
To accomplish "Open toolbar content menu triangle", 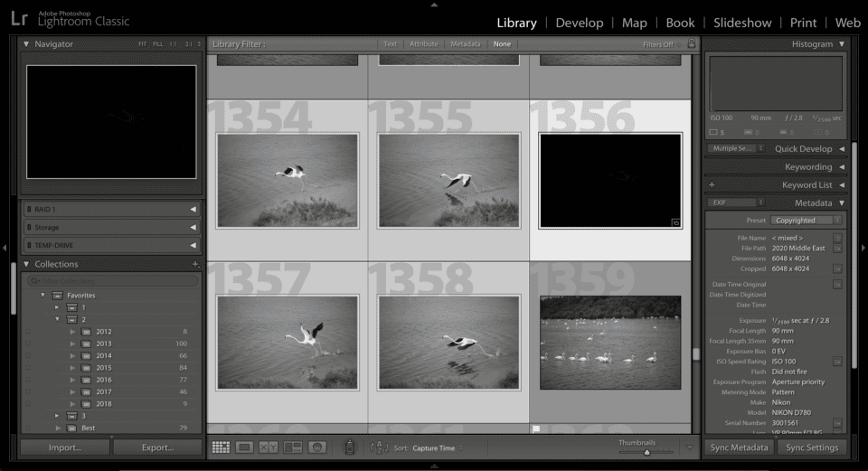I will click(690, 447).
